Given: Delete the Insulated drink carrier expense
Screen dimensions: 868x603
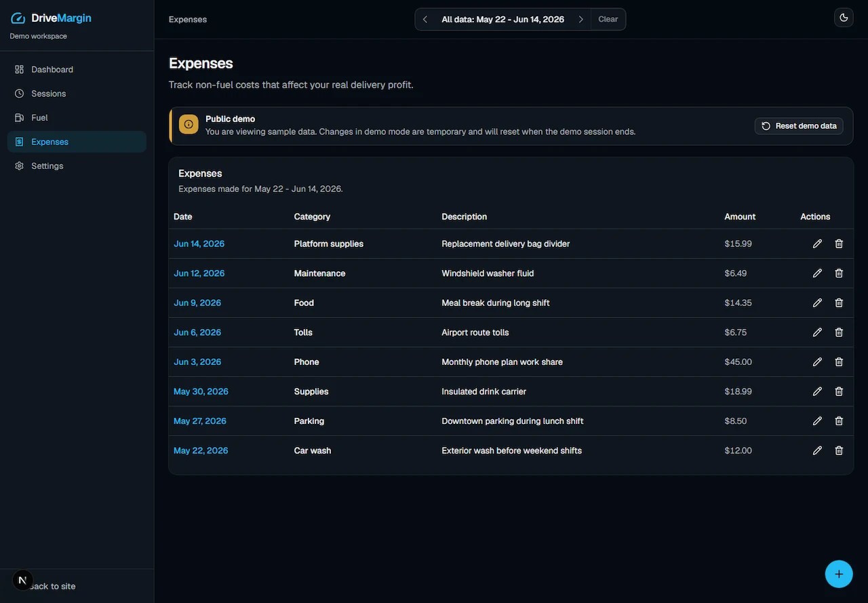Looking at the screenshot, I should point(839,391).
